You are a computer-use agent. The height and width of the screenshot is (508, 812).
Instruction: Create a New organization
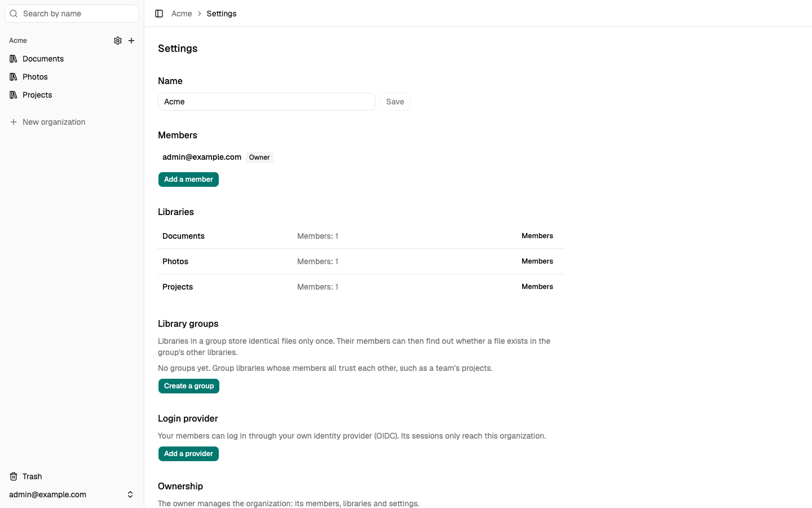(72, 122)
